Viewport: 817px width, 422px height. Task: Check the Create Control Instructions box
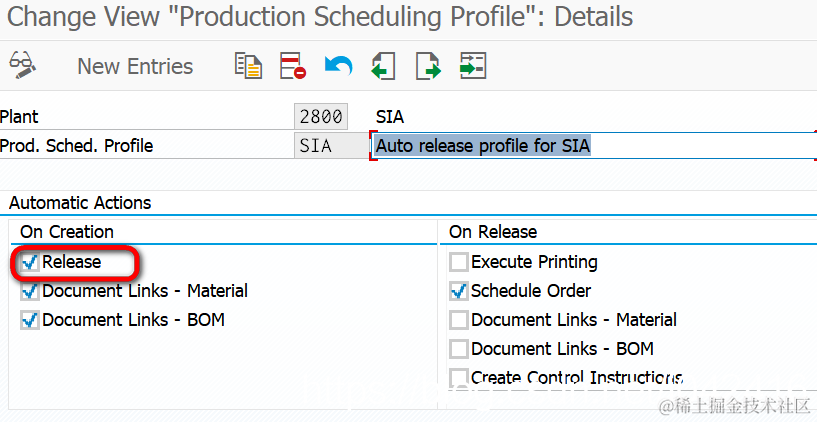click(459, 377)
